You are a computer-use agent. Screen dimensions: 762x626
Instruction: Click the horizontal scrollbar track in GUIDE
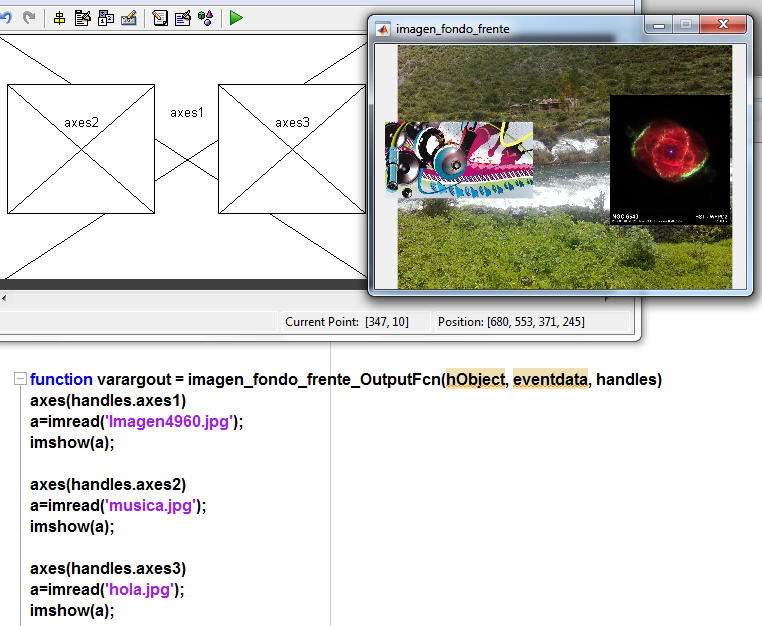pos(305,298)
